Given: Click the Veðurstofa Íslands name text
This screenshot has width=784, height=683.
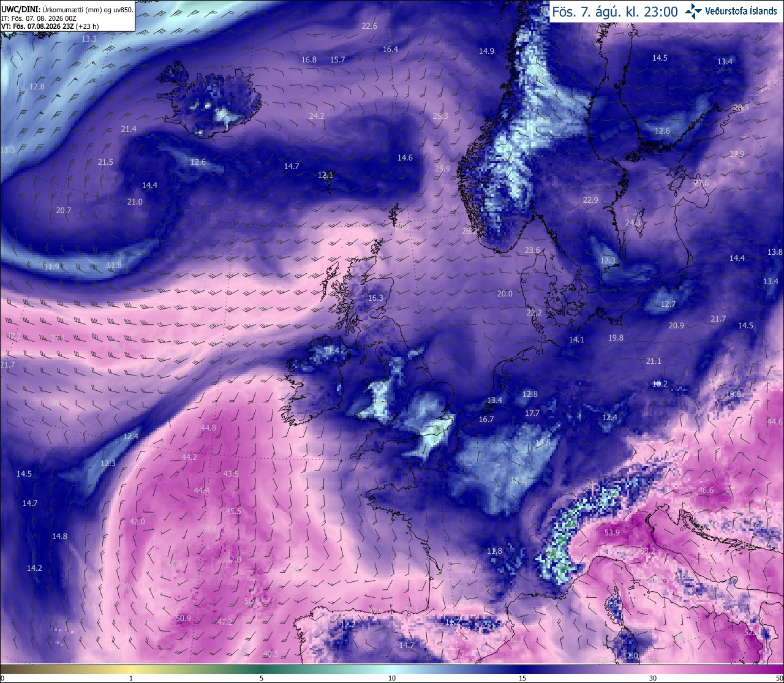Looking at the screenshot, I should coord(741,11).
